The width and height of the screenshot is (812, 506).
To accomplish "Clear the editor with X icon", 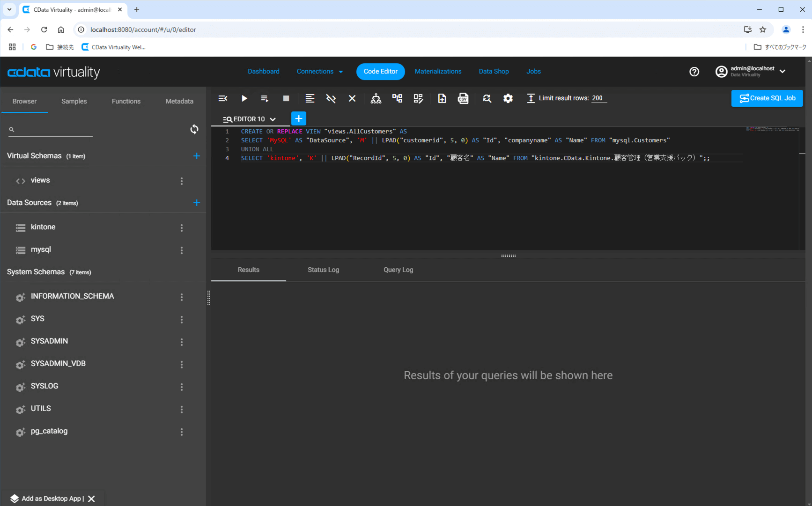I will (x=352, y=98).
